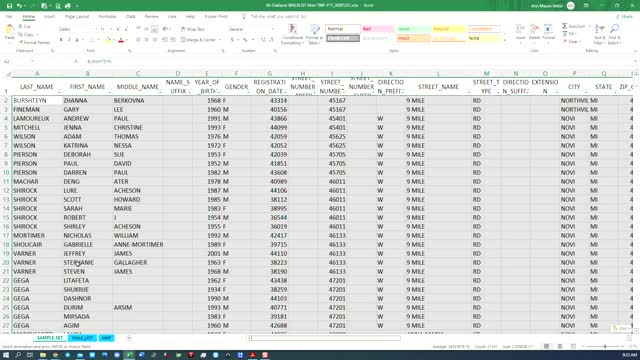640x360 pixels.
Task: Apply italic formatting
Action: click(69, 40)
